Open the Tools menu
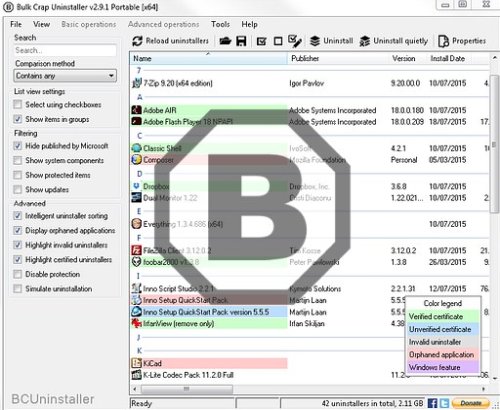This screenshot has width=500, height=410. [x=220, y=24]
